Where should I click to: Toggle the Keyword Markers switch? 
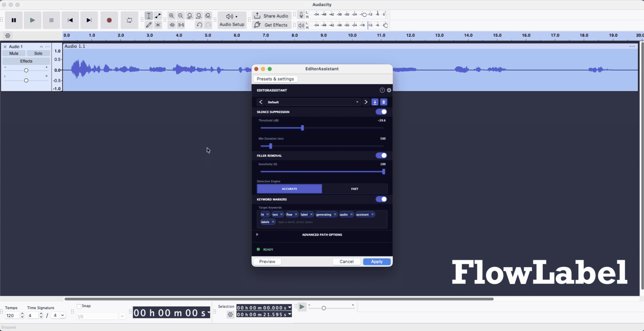tap(381, 199)
